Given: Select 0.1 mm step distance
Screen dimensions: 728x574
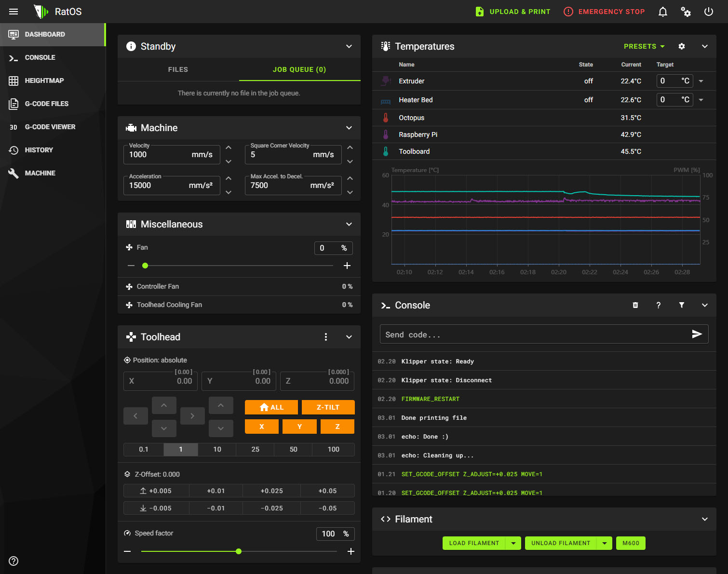Looking at the screenshot, I should [144, 449].
